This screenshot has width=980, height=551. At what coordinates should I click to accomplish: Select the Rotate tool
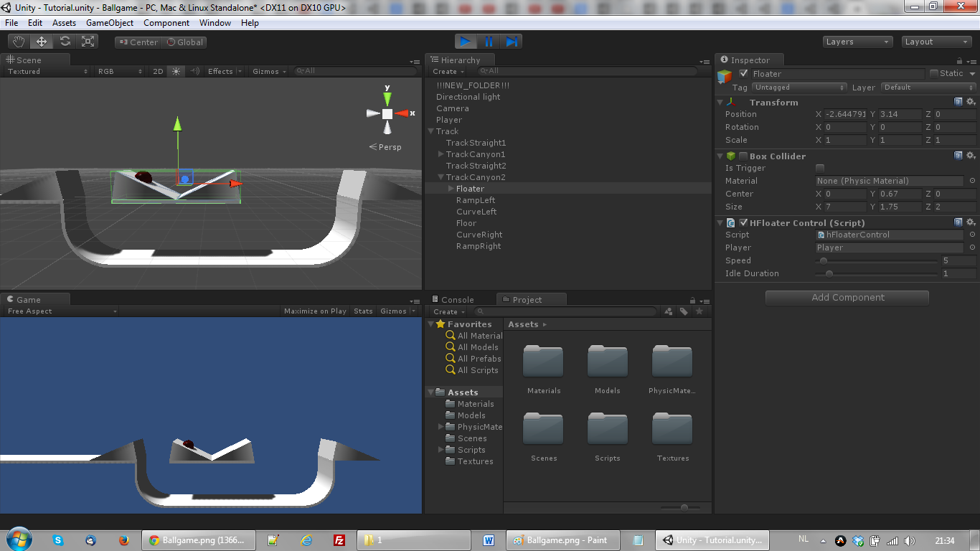coord(65,42)
